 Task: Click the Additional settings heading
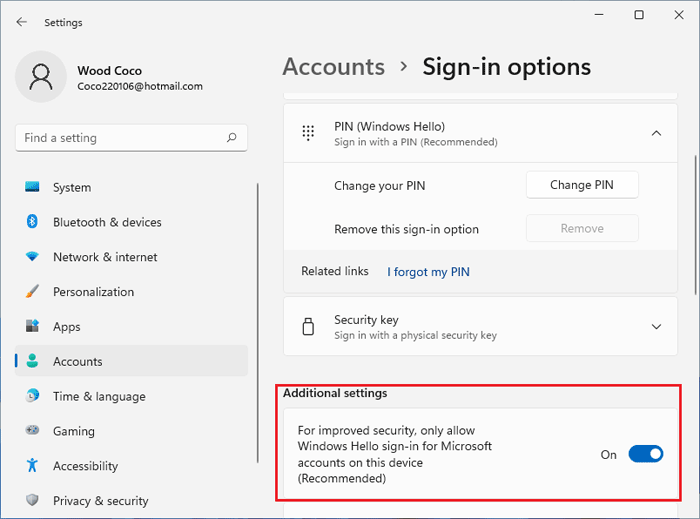point(335,393)
